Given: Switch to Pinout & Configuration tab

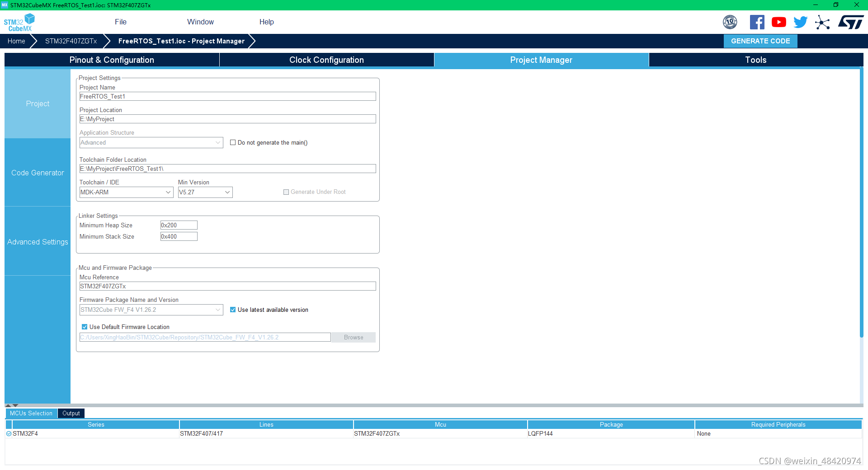Looking at the screenshot, I should (112, 60).
